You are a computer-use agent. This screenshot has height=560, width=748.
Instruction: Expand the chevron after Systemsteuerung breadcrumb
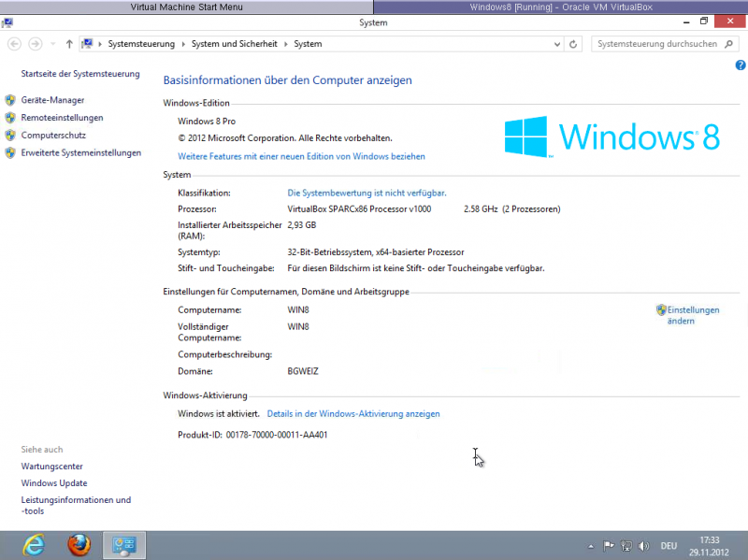(x=183, y=44)
